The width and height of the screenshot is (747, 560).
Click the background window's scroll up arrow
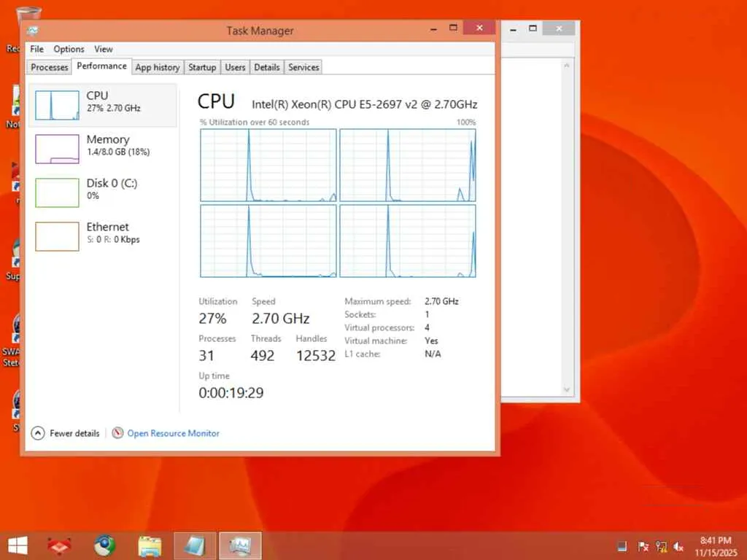[x=566, y=65]
